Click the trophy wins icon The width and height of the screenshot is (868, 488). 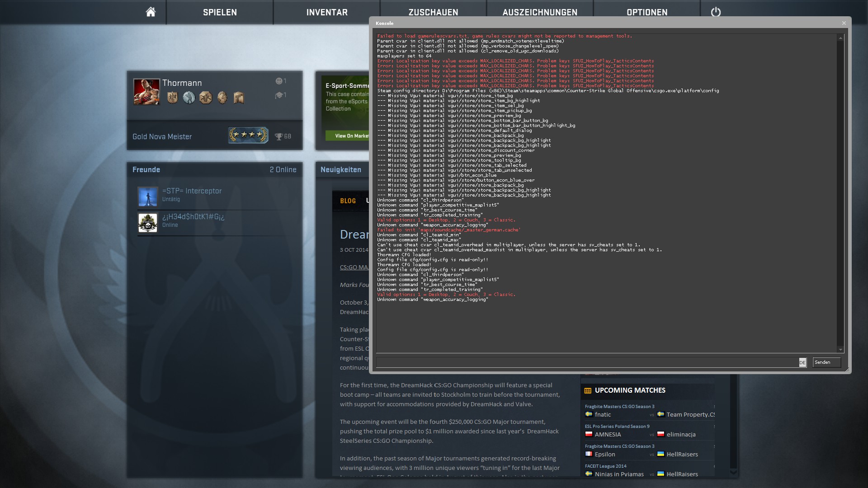278,136
